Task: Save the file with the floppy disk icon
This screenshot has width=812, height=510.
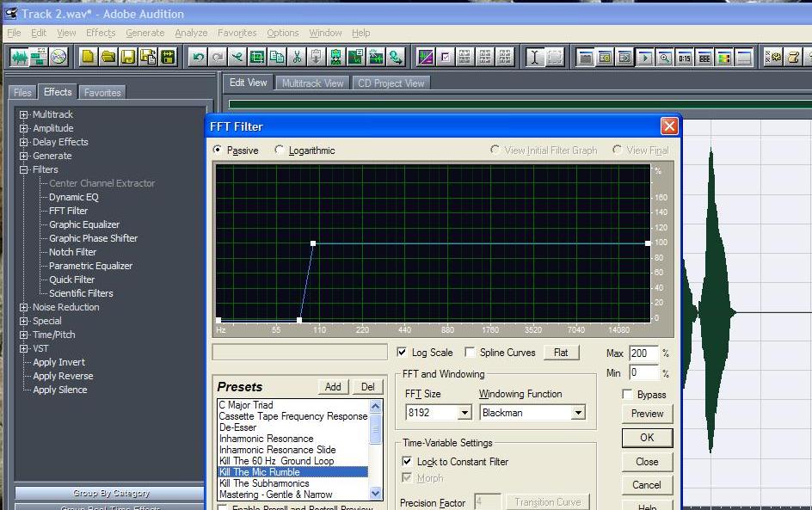Action: pos(128,57)
